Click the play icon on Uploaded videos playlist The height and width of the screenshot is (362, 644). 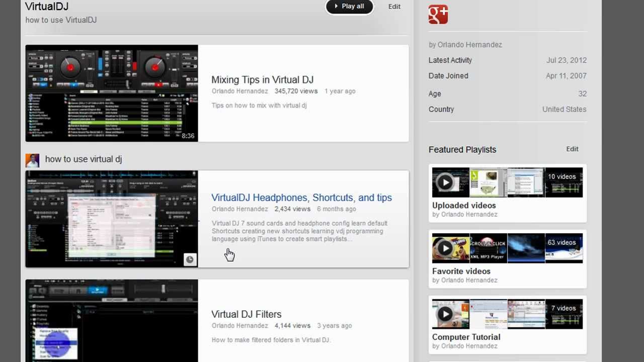click(x=445, y=182)
